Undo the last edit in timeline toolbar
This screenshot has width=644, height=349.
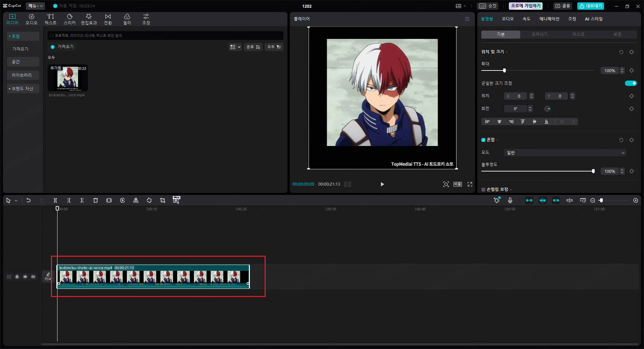point(29,200)
